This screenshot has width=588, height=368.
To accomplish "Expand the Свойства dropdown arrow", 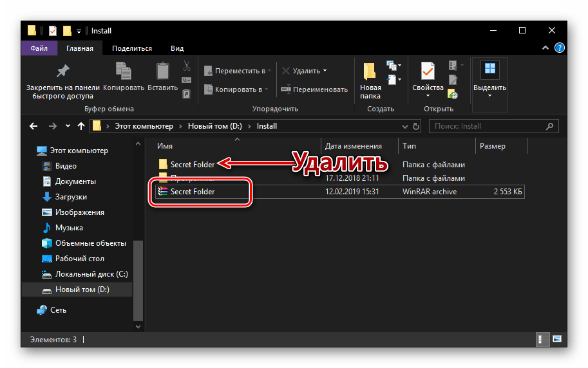I will (x=428, y=96).
